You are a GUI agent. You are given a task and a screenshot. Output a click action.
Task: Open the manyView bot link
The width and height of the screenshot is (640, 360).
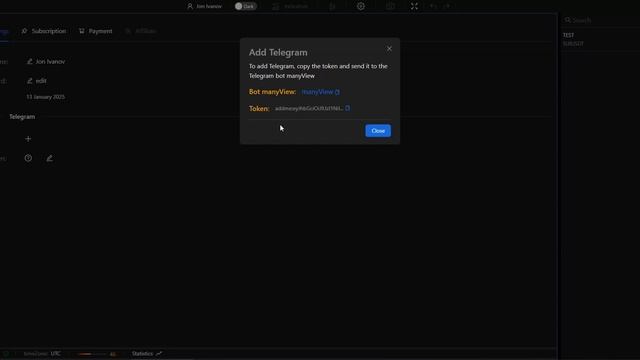pyautogui.click(x=317, y=92)
